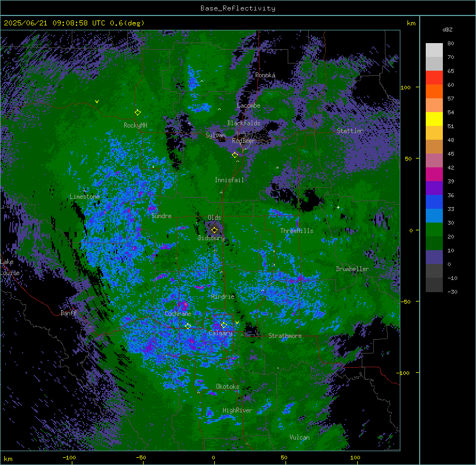Click the Lacombe city label
Viewport: 476px width, 465px height.
(x=248, y=105)
